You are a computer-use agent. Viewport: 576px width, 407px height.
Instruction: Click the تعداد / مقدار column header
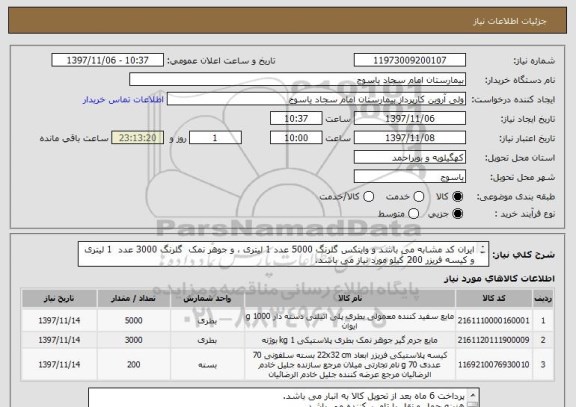[133, 298]
